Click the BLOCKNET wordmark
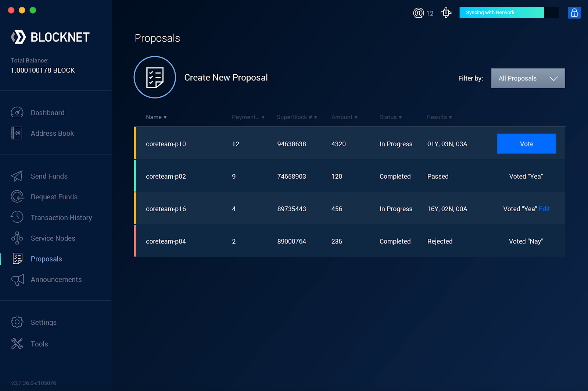 (x=60, y=37)
